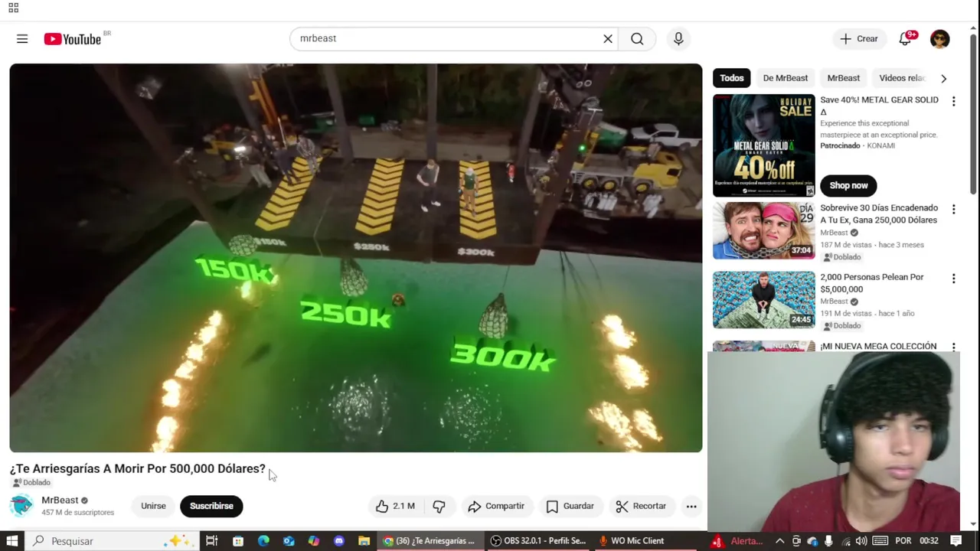The width and height of the screenshot is (980, 551).
Task: Click the POR language indicator
Action: (903, 541)
